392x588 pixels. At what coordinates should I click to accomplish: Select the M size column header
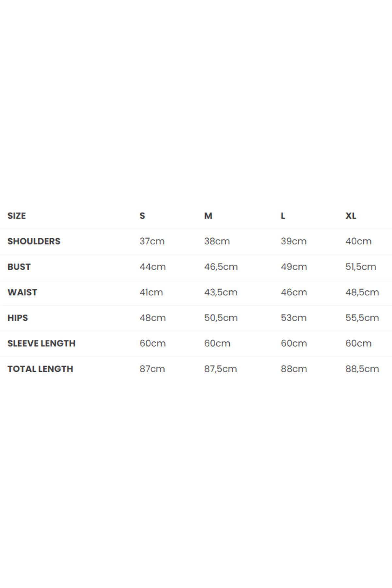click(x=208, y=216)
